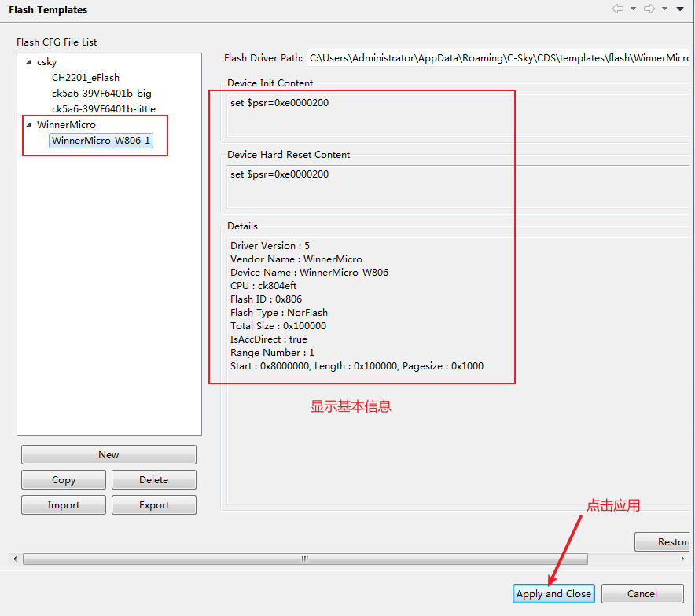Select ck5a6-39VF6401b-little template
The image size is (695, 616).
pos(104,109)
